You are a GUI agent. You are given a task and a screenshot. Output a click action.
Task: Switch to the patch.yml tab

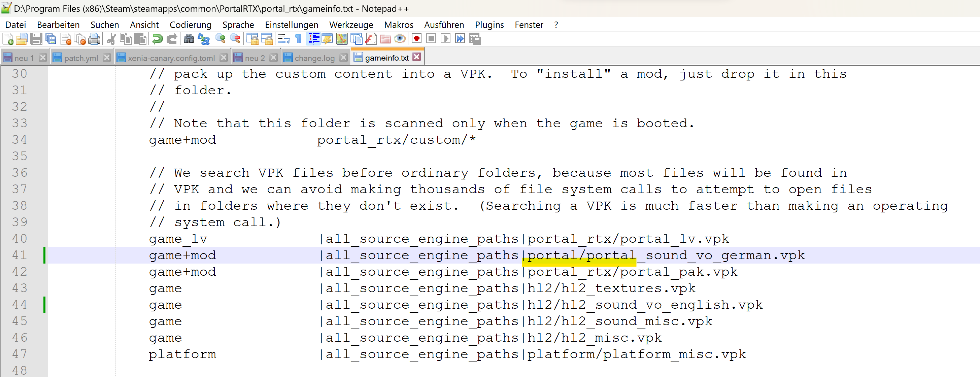81,58
